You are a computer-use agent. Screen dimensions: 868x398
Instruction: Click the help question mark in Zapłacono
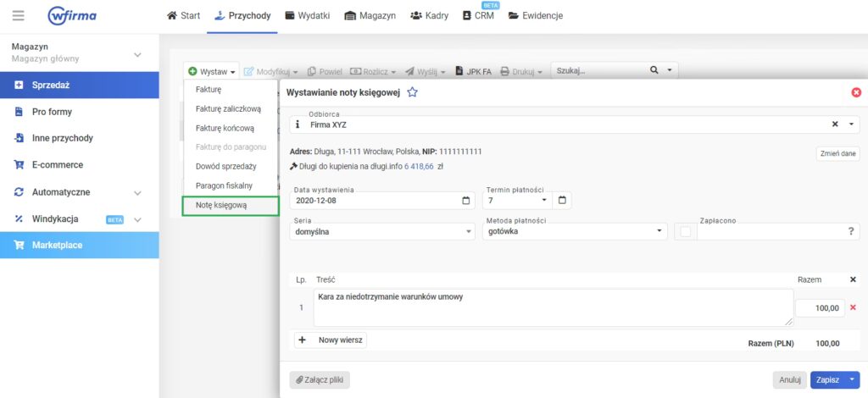(850, 231)
